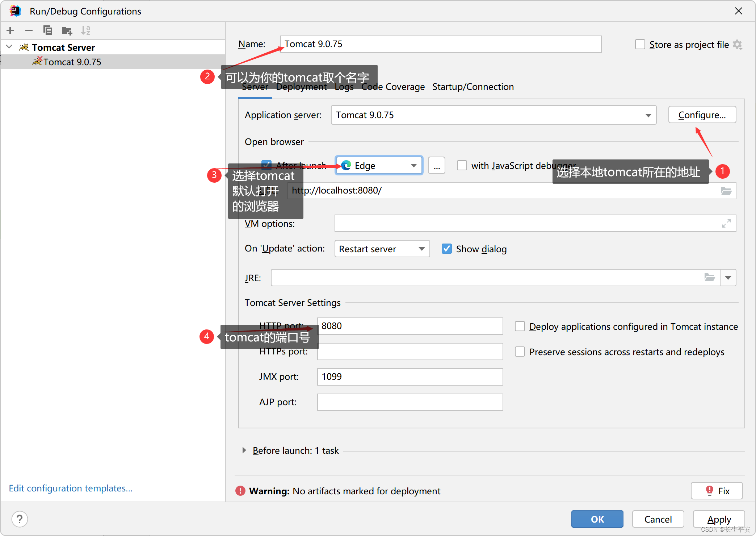The height and width of the screenshot is (536, 756).
Task: Switch to the Deployment tab
Action: [x=301, y=87]
